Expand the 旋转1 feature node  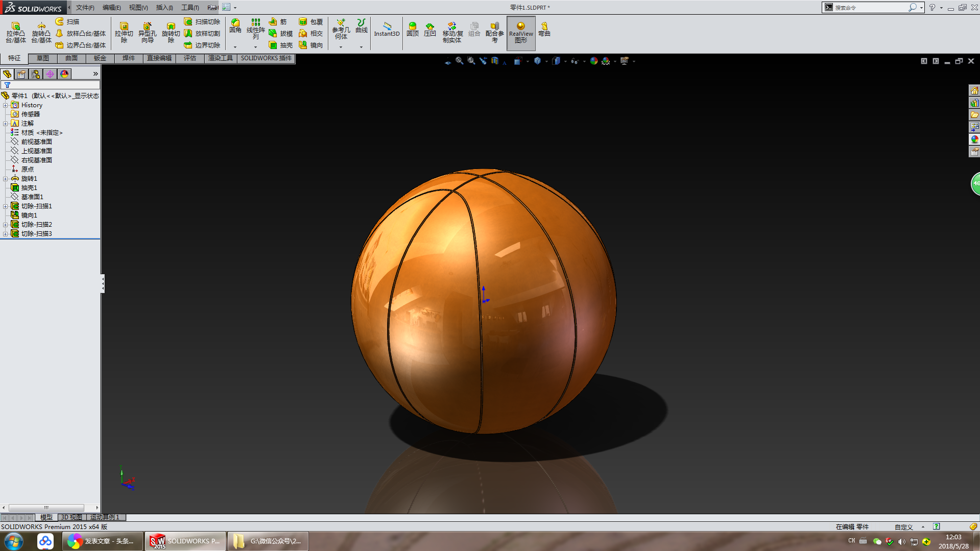[6, 179]
